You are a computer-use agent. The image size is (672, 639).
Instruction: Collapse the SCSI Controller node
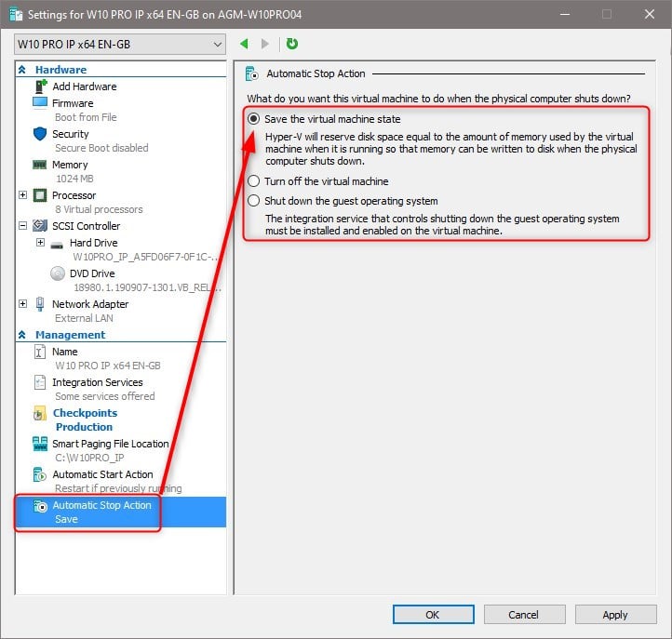click(22, 225)
